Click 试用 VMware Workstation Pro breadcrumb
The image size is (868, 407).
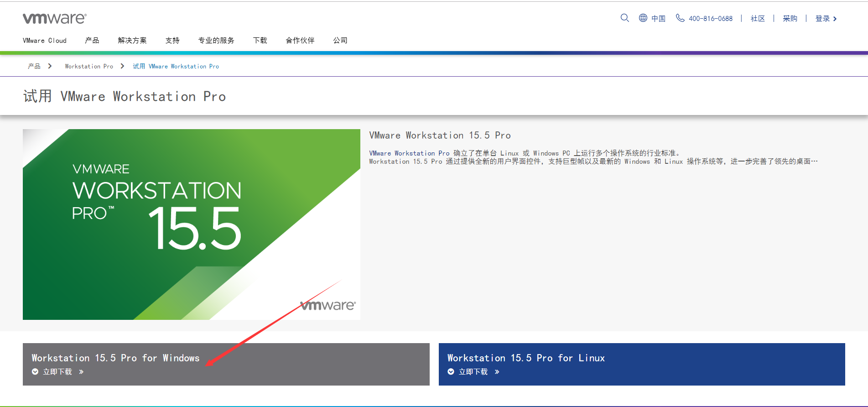(x=176, y=66)
